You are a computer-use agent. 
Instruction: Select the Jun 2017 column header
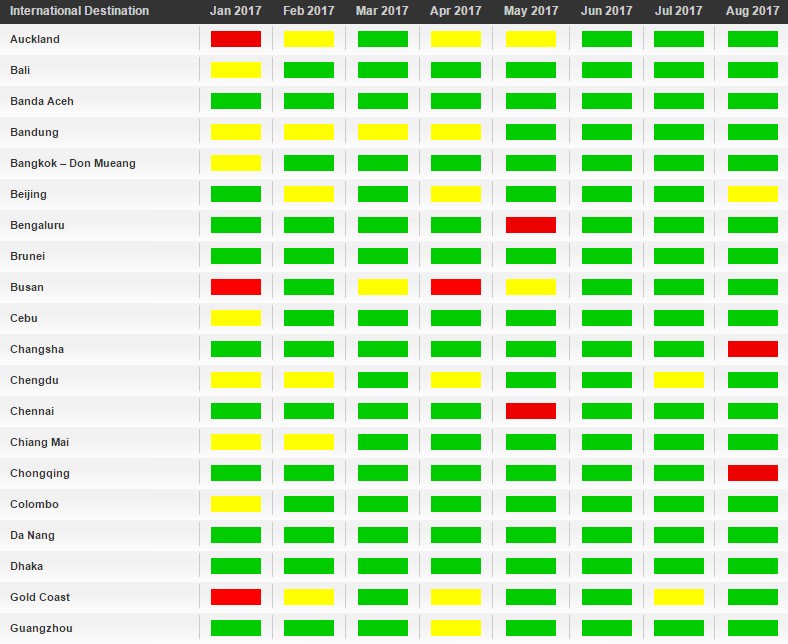(607, 11)
